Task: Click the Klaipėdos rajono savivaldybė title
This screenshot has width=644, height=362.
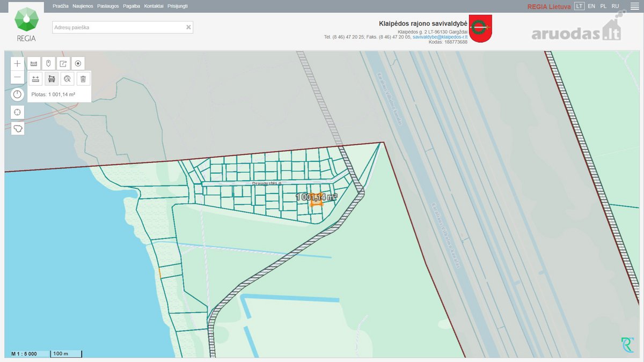Action: pyautogui.click(x=423, y=24)
